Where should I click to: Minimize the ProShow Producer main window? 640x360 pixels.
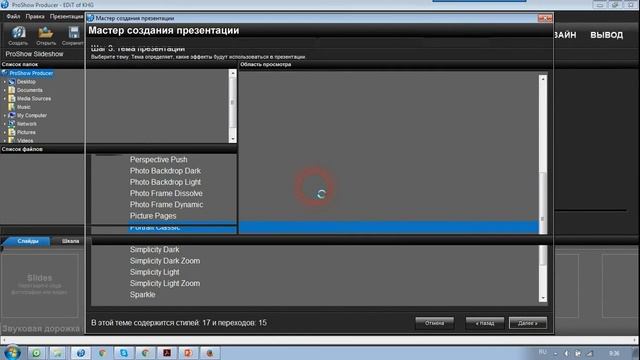point(600,5)
